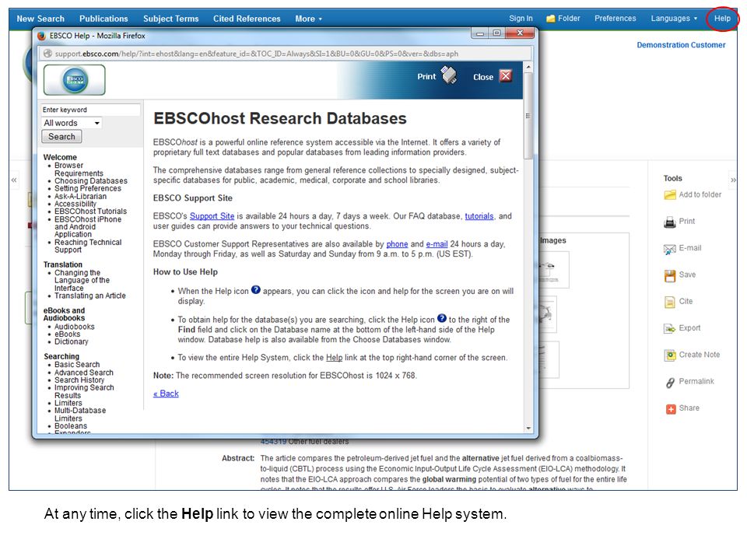Open EBSCOhost Tutorials help topic
747x560 pixels.
click(90, 212)
